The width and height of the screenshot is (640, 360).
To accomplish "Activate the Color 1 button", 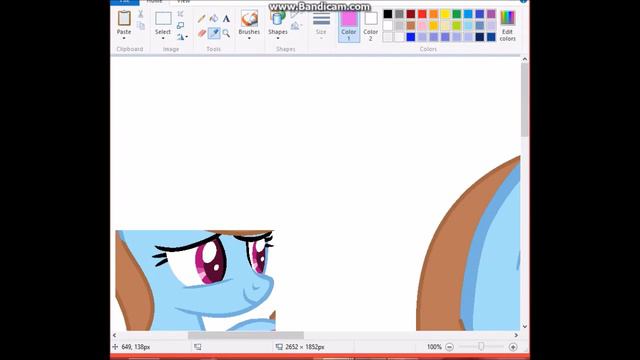I will tap(349, 26).
